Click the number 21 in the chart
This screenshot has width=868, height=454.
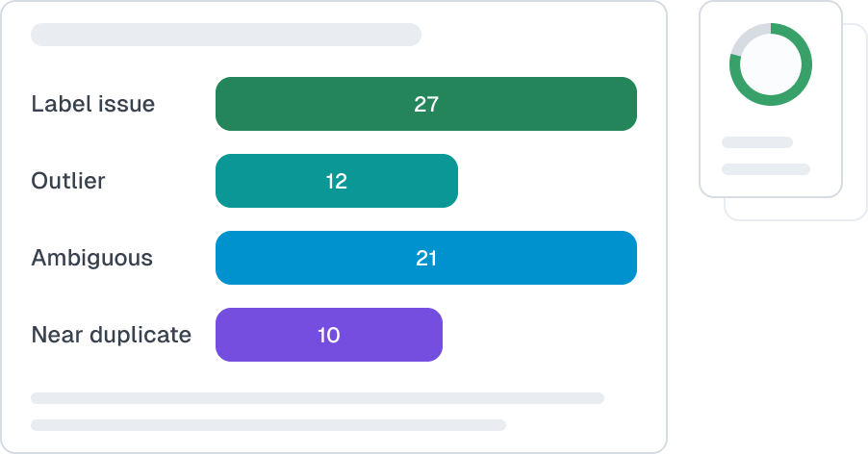point(426,258)
